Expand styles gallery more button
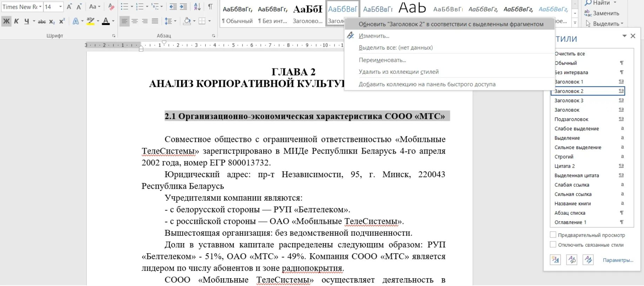Image resolution: width=644 pixels, height=286 pixels. [x=575, y=23]
